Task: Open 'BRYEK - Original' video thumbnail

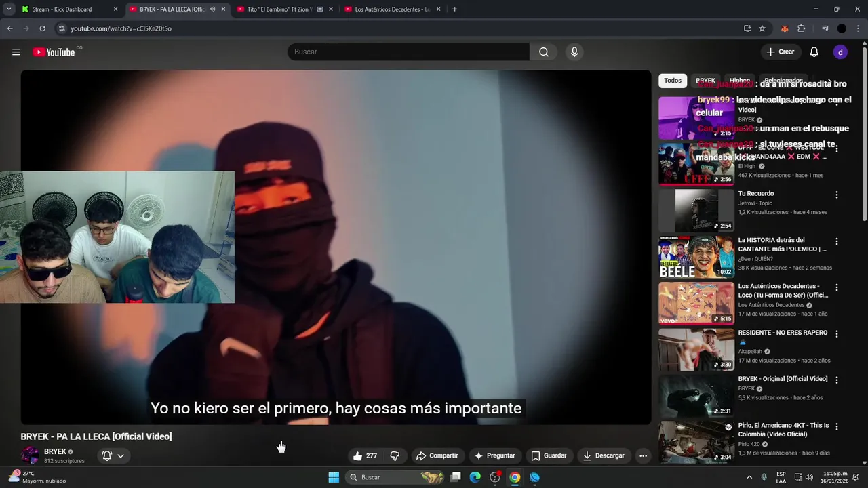Action: click(x=696, y=396)
